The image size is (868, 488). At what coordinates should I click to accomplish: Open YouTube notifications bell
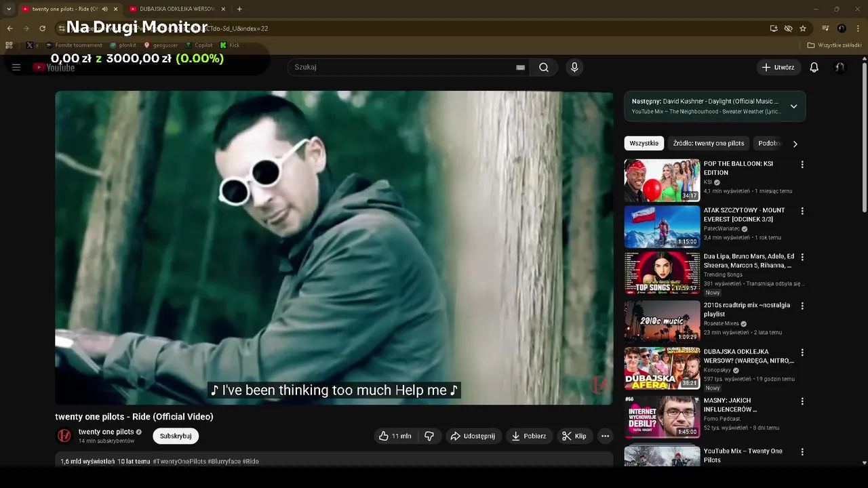coord(814,67)
